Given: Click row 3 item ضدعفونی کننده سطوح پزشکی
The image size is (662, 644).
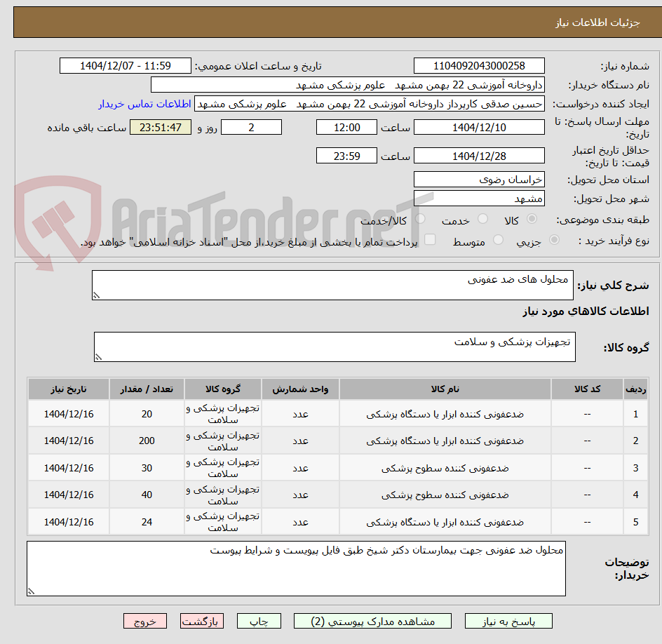Looking at the screenshot, I should click(445, 468).
